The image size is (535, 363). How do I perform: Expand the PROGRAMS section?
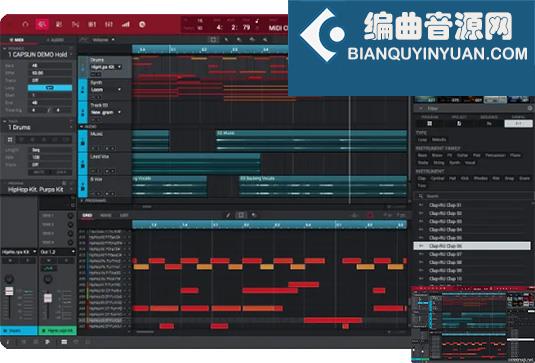[x=82, y=201]
